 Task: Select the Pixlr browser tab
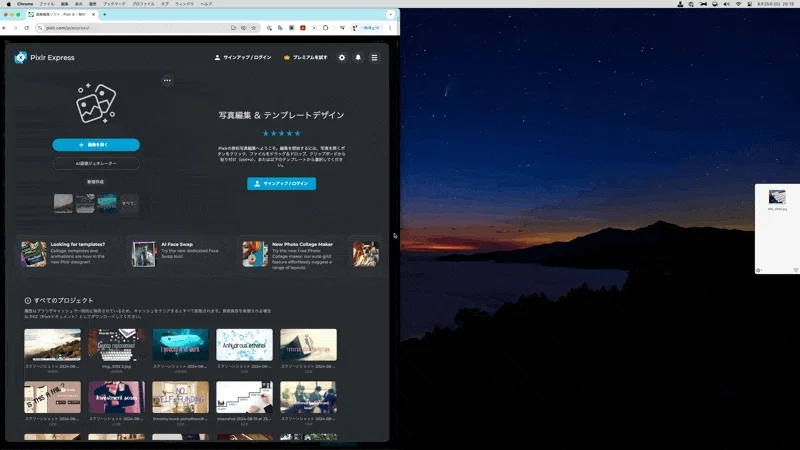pyautogui.click(x=62, y=15)
